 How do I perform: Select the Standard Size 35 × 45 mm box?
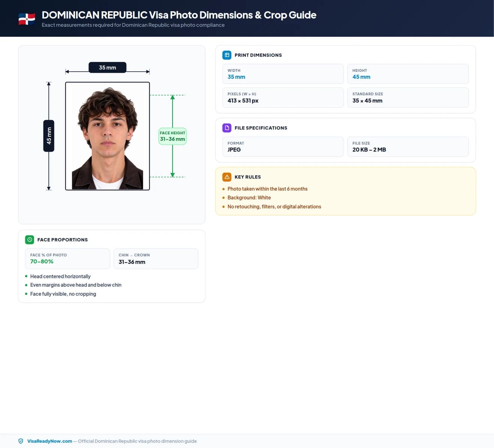point(408,98)
